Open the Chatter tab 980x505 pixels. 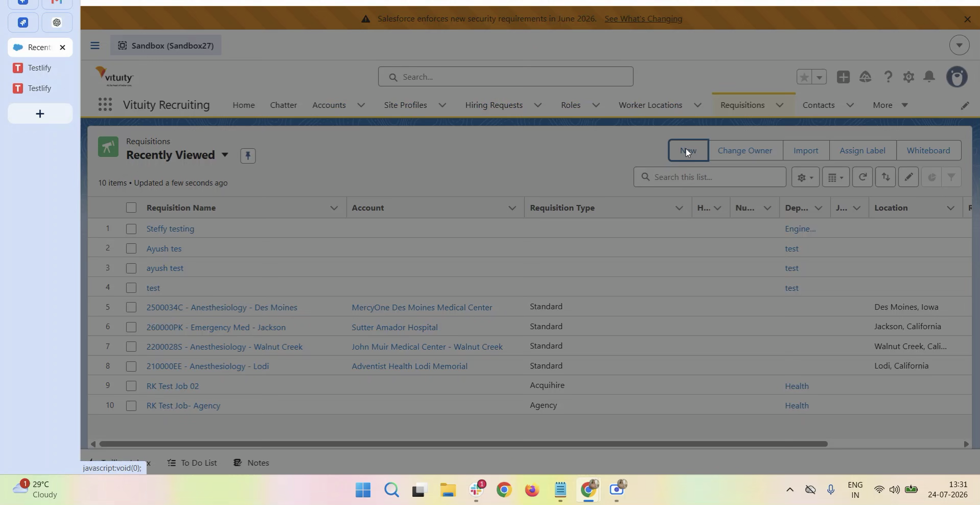pyautogui.click(x=284, y=105)
